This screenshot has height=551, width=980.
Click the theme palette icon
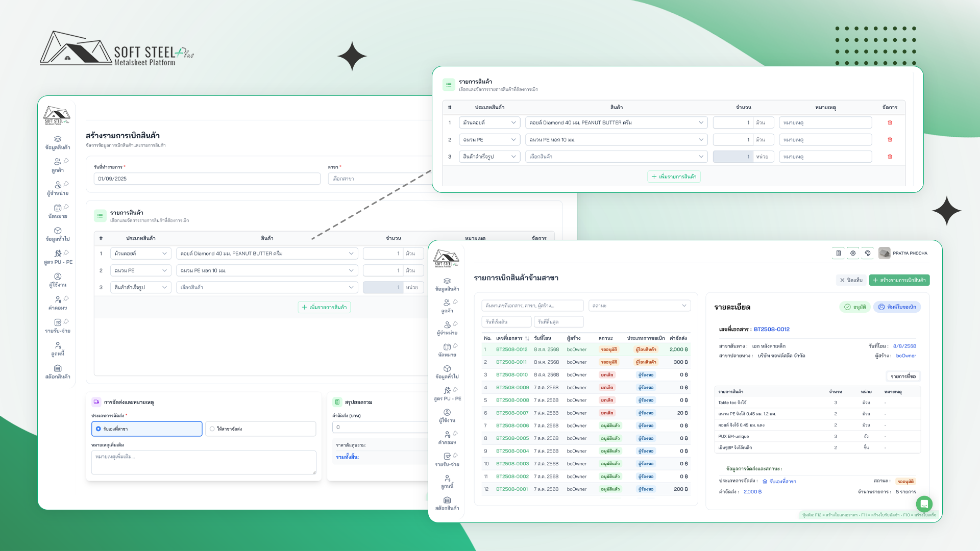pyautogui.click(x=867, y=253)
